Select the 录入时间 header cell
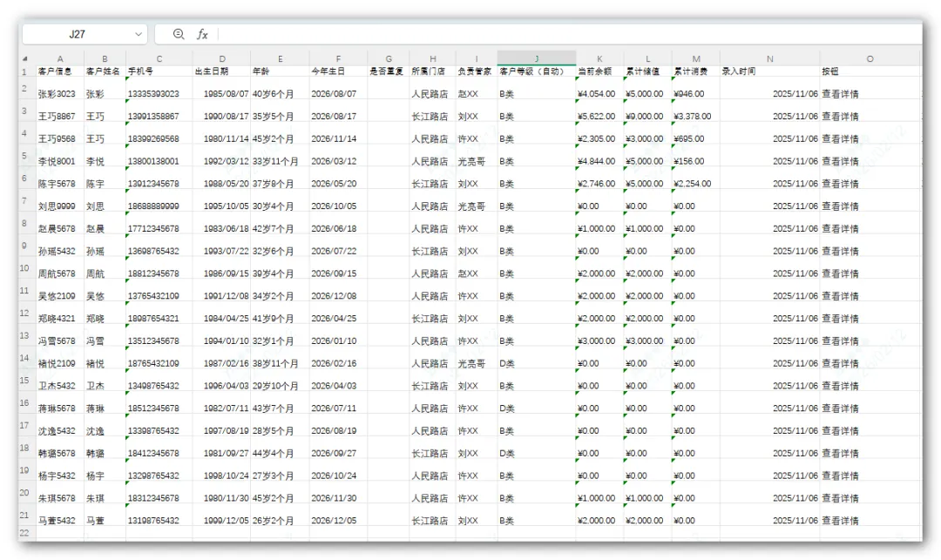 (x=770, y=71)
